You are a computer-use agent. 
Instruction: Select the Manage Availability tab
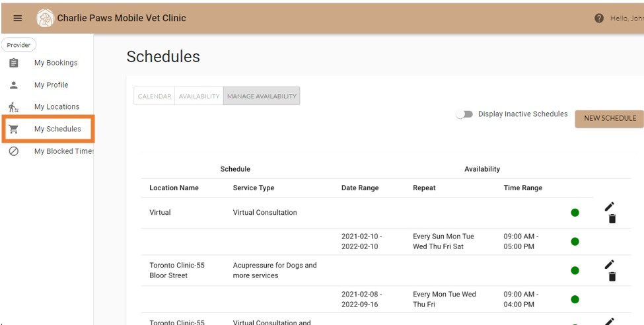262,96
